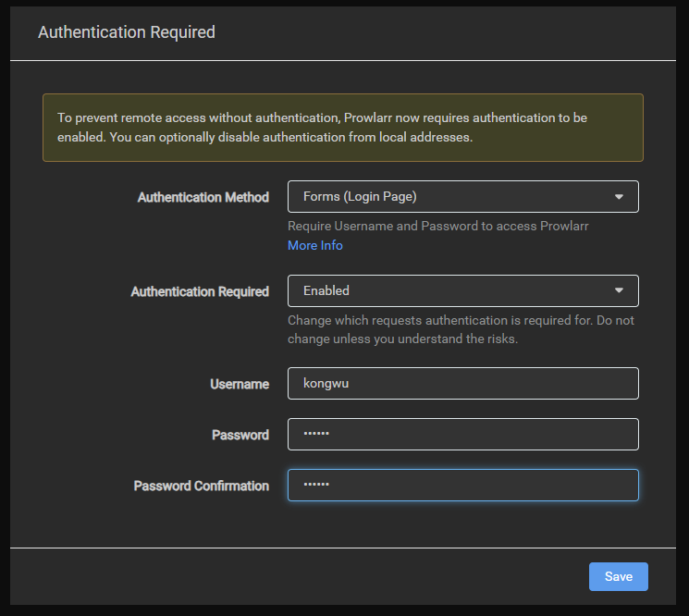The image size is (689, 616).
Task: Focus the Password Confirmation input field
Action: (463, 485)
